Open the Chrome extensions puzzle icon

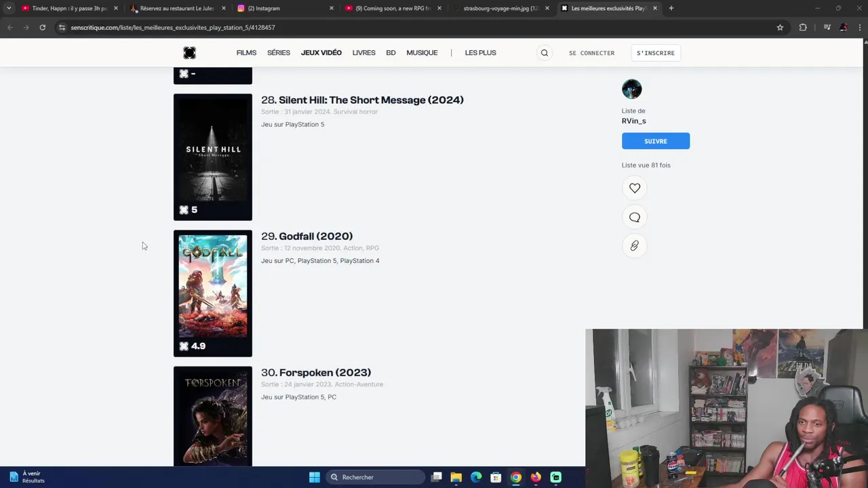tap(803, 27)
